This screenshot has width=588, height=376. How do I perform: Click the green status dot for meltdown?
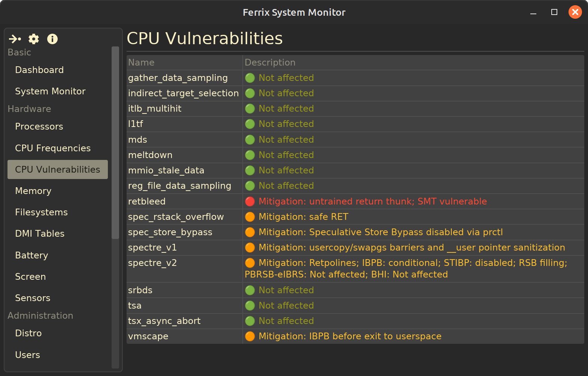pyautogui.click(x=250, y=155)
